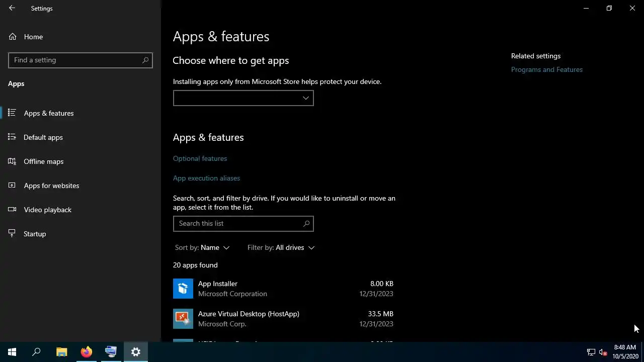Screen dimensions: 644x362
Task: Open Home in Settings sidebar
Action: (80, 37)
